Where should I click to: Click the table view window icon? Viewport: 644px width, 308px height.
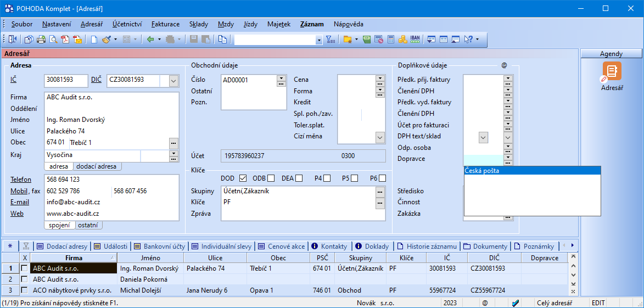(x=443, y=40)
